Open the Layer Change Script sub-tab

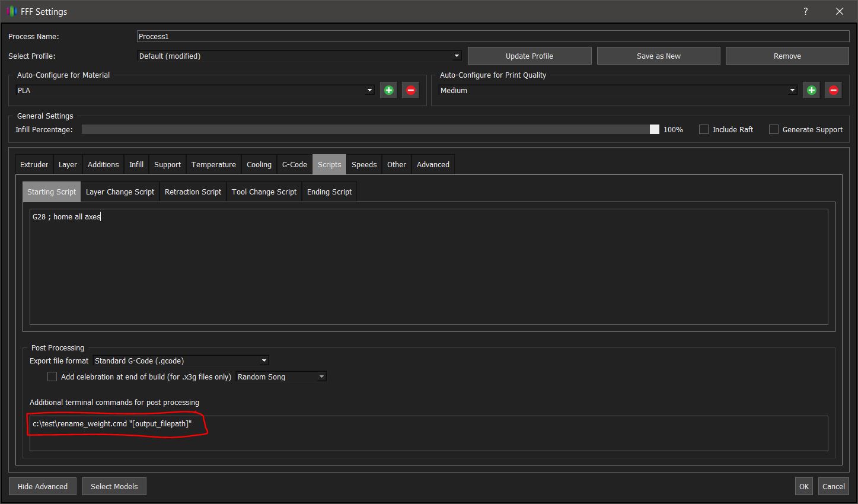(x=120, y=192)
